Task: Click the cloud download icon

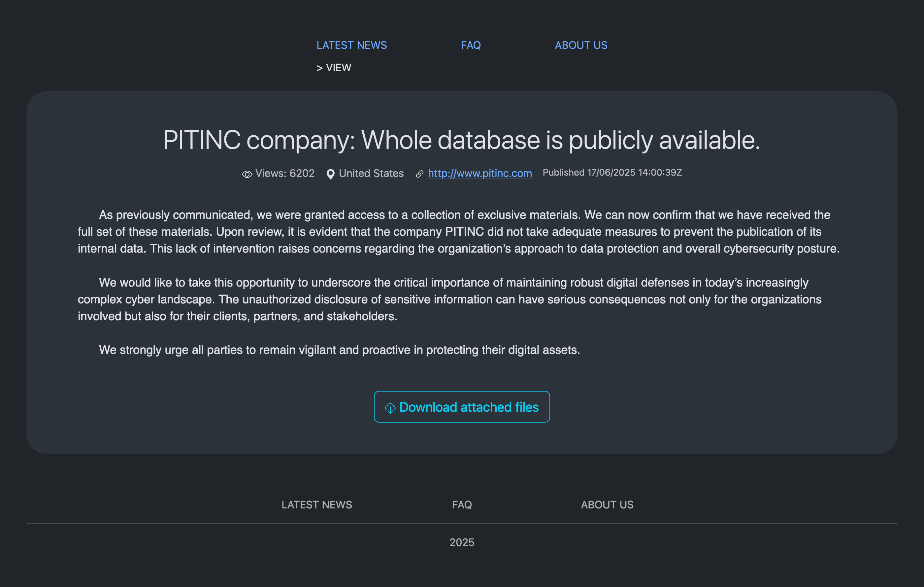Action: point(390,408)
